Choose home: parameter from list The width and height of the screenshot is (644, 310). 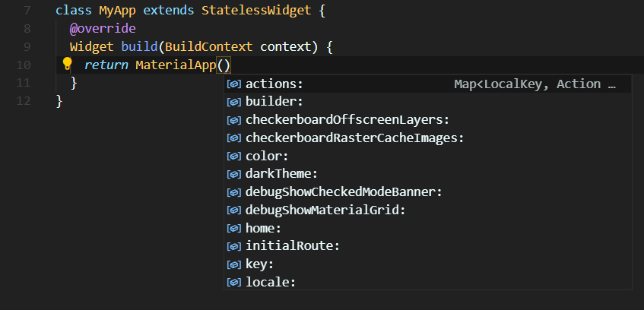[x=427, y=229]
